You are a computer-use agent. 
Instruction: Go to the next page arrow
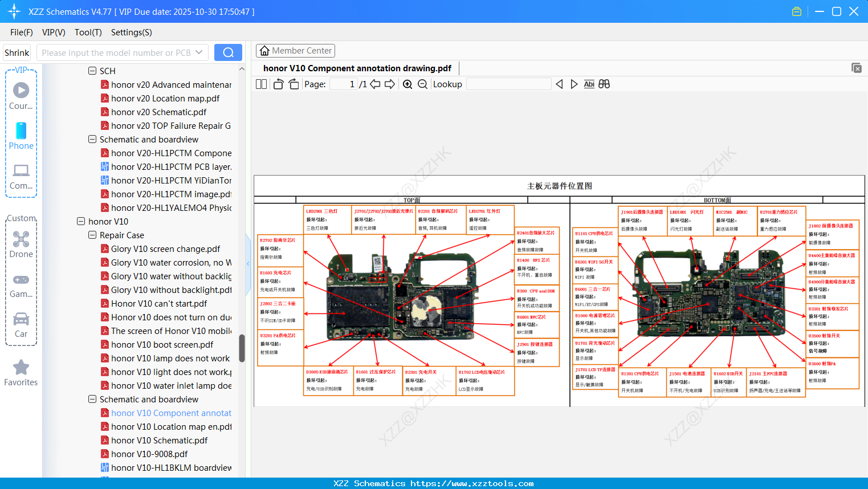390,84
